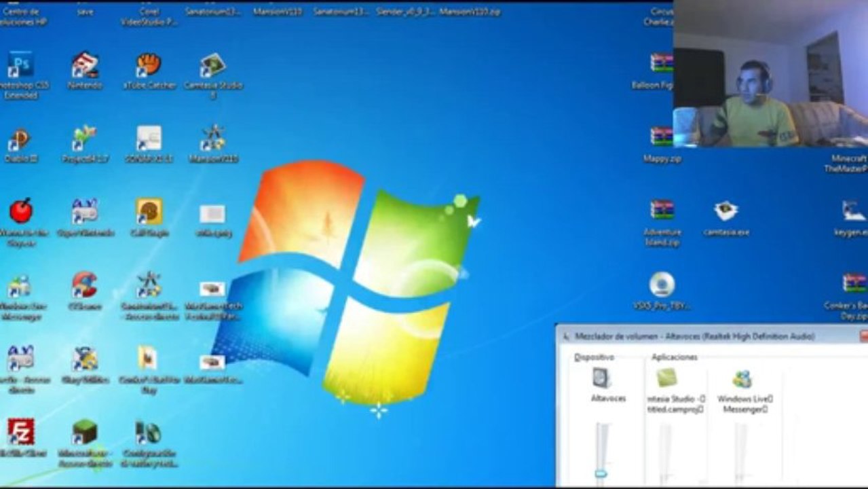
Task: Close the volume mixer window
Action: (x=864, y=336)
